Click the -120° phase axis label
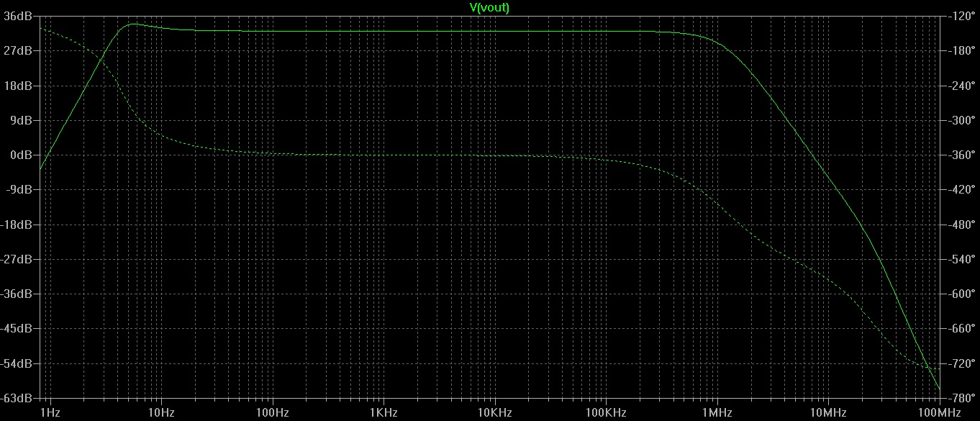This screenshot has height=421, width=980. pos(962,16)
